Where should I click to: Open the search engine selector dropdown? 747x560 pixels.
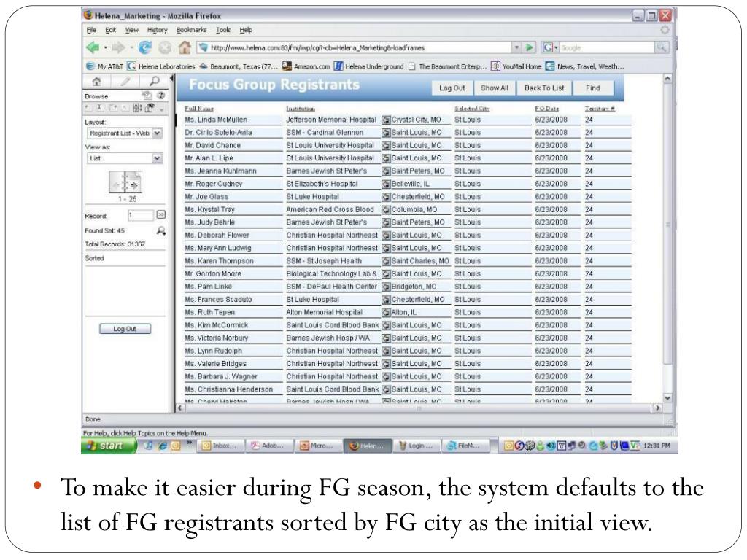pyautogui.click(x=551, y=47)
